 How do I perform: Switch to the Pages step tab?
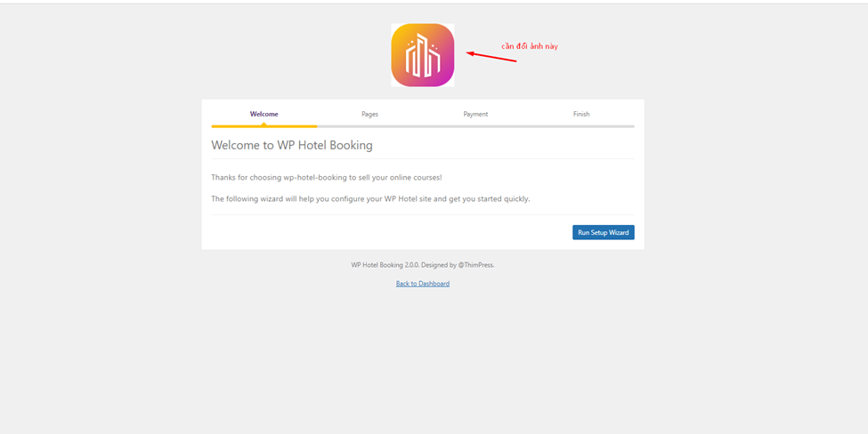point(369,114)
